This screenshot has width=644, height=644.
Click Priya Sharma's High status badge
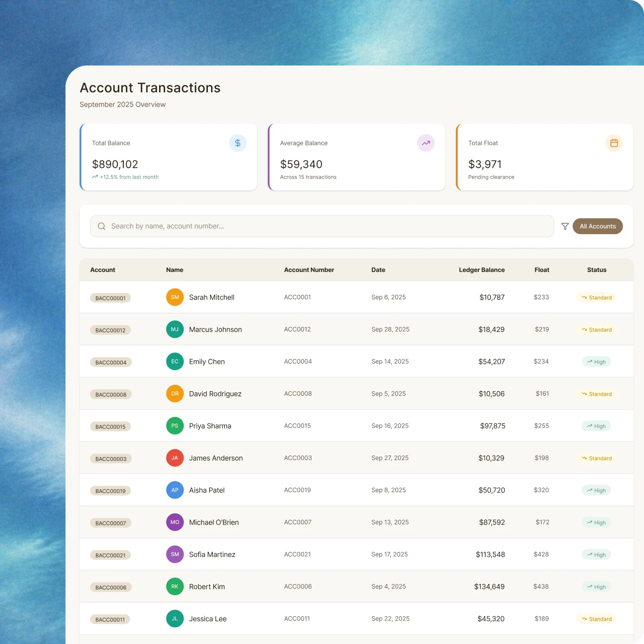596,426
